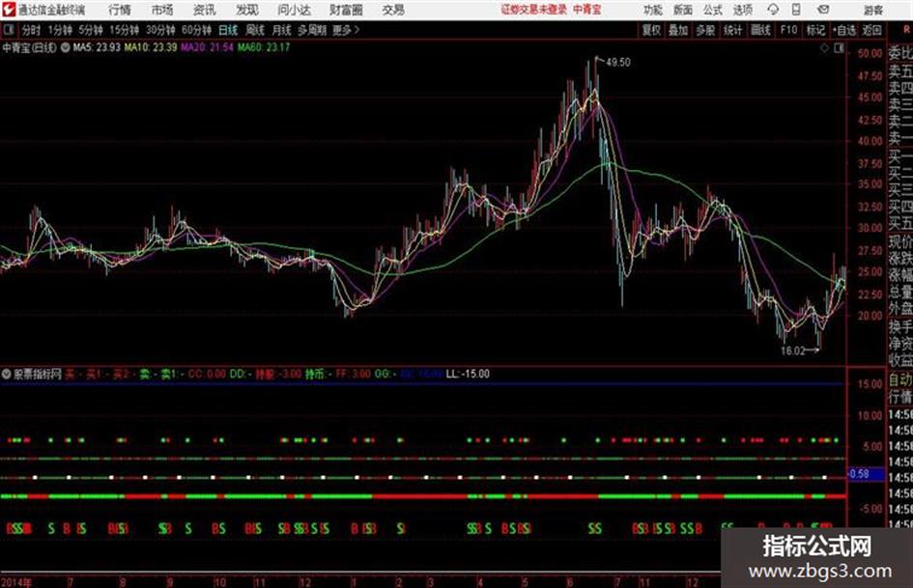Viewport: 913px width, 588px height.
Task: Click the 复权 toolbar button
Action: tap(651, 30)
